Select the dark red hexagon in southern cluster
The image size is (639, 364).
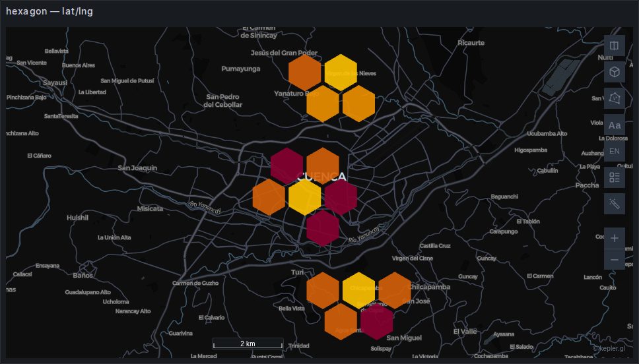tap(376, 322)
